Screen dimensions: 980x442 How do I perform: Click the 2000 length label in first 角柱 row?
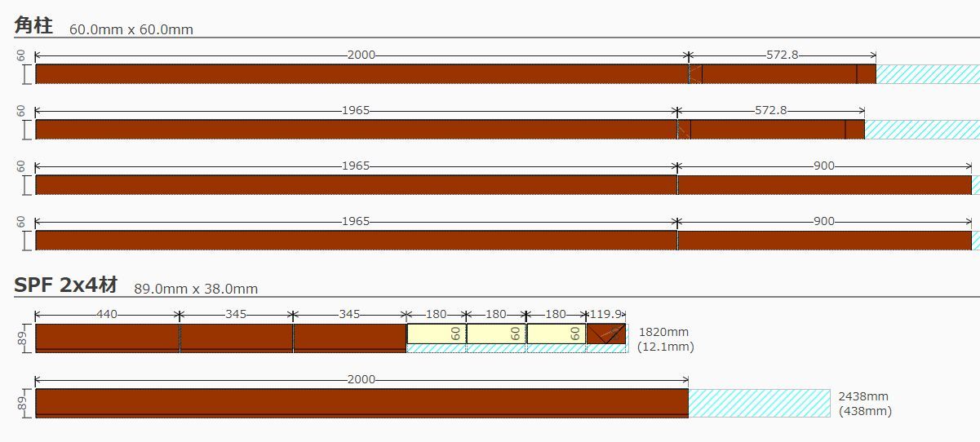coord(361,55)
